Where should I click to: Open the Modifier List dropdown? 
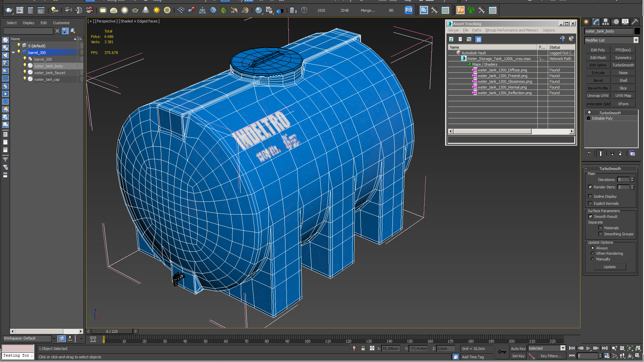point(636,40)
